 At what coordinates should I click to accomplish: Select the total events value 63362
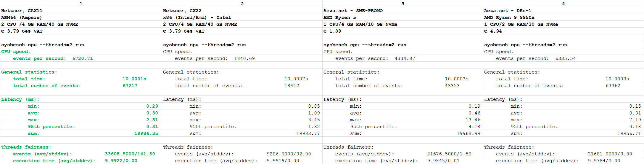tap(613, 86)
